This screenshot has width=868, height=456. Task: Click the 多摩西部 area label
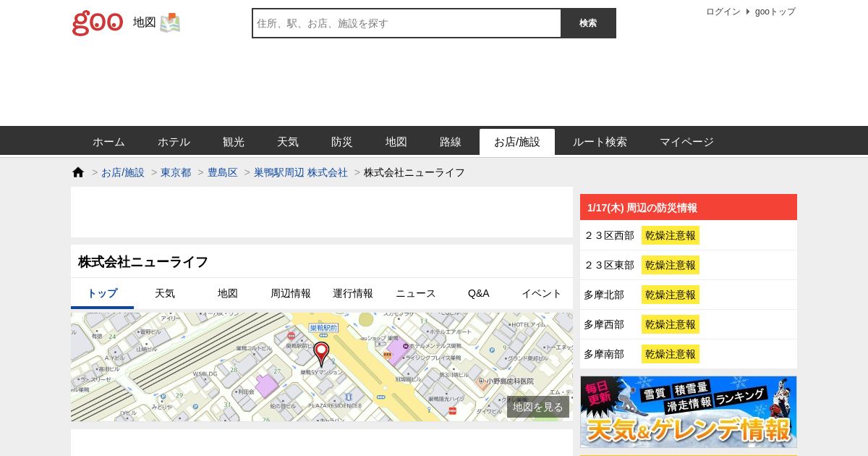click(x=604, y=324)
